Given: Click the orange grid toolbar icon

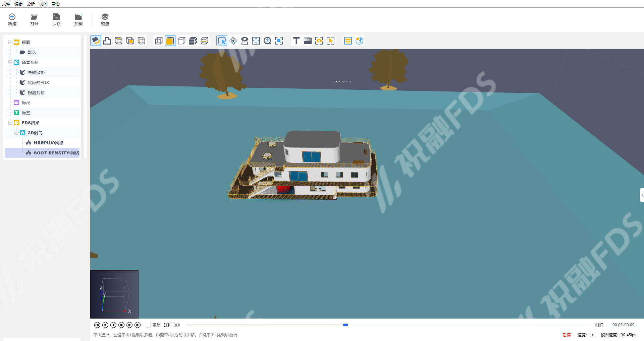Looking at the screenshot, I should (x=348, y=41).
